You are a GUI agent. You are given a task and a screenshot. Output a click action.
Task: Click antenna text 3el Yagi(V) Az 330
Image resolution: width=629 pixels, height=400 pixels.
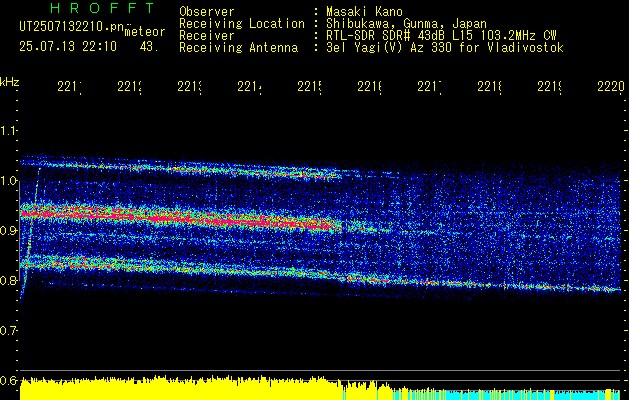coord(445,48)
